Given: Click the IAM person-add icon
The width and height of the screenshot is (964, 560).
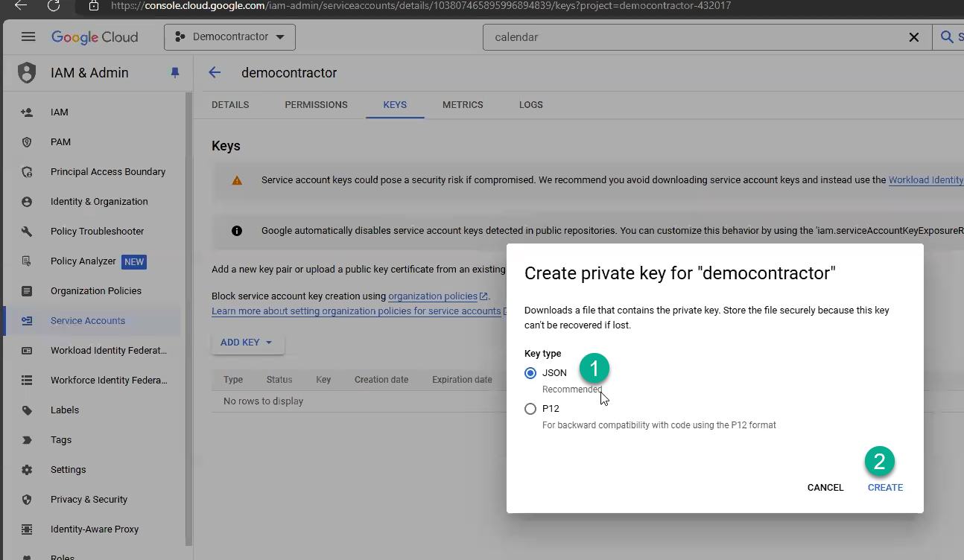Looking at the screenshot, I should [27, 112].
